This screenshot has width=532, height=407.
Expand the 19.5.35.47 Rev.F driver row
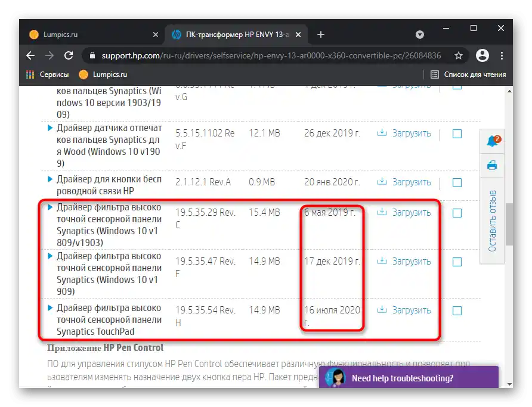click(x=50, y=256)
